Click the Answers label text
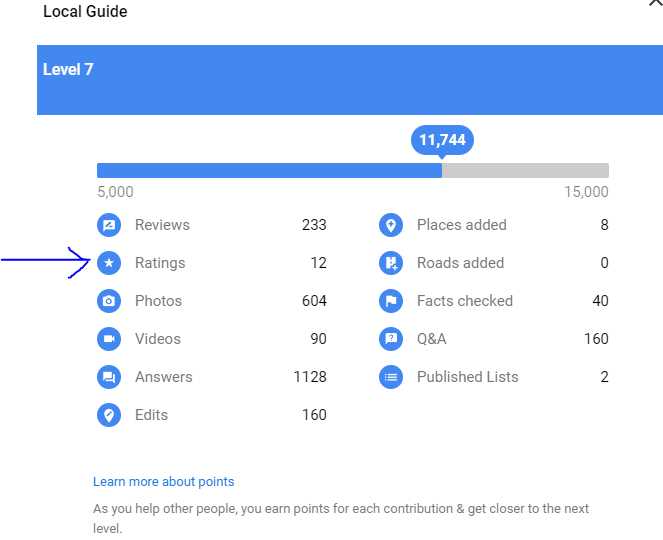 (x=164, y=377)
